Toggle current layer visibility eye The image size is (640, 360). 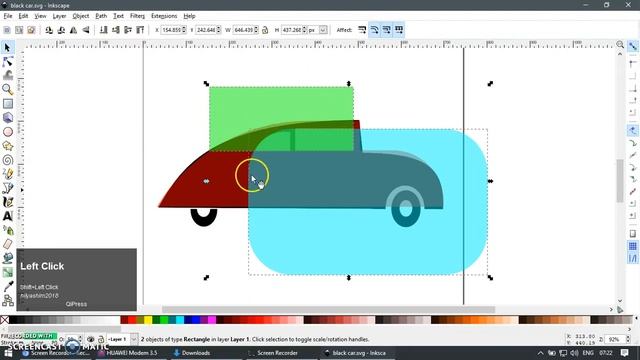pos(91,339)
